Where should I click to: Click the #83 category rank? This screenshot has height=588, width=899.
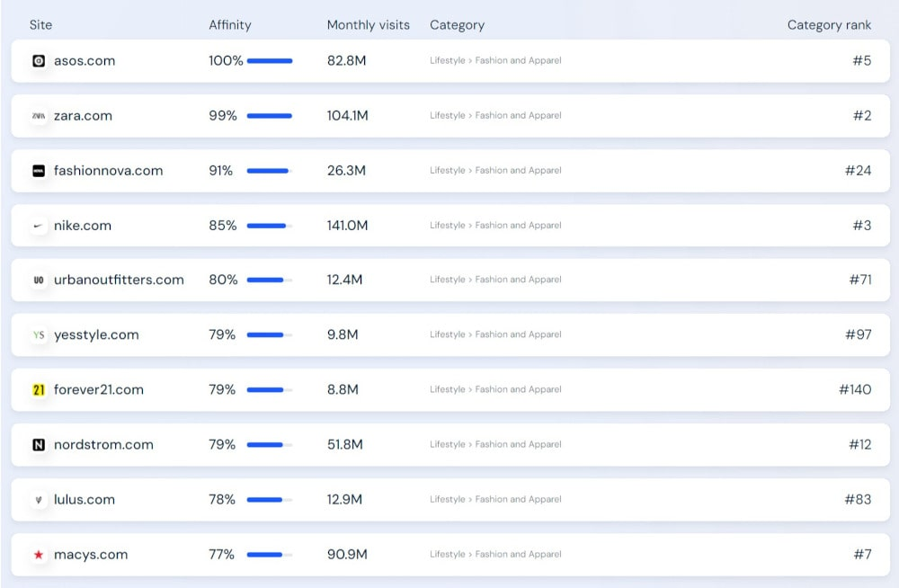[x=858, y=500]
